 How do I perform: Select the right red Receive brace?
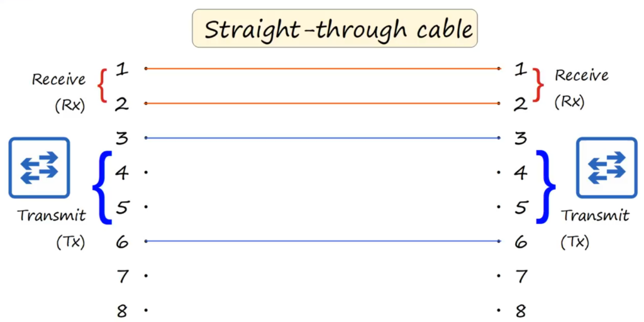tap(538, 85)
